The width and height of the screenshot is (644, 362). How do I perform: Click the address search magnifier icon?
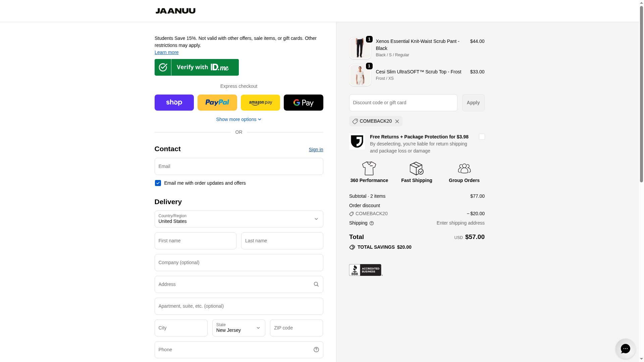(316, 284)
